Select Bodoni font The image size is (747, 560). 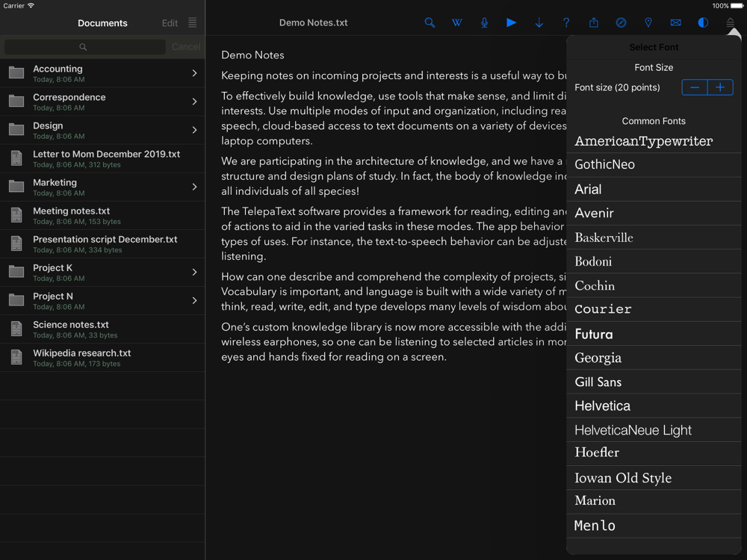click(654, 261)
